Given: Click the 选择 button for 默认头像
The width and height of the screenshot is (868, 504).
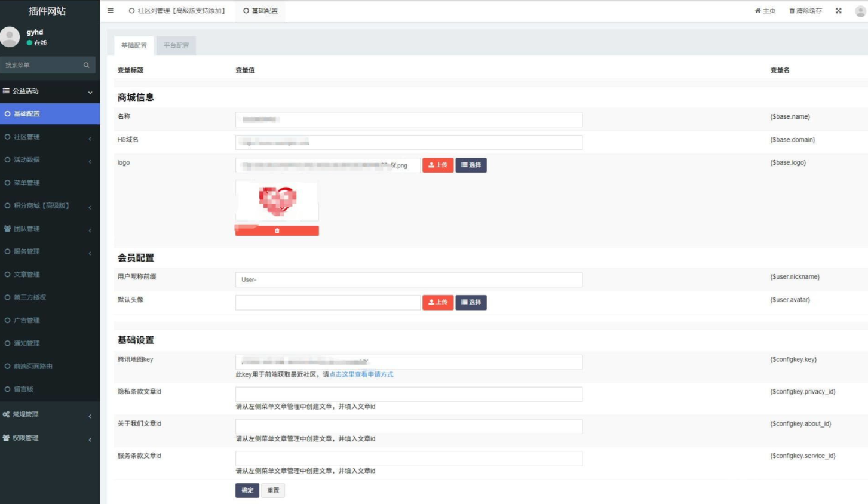Looking at the screenshot, I should pyautogui.click(x=471, y=303).
